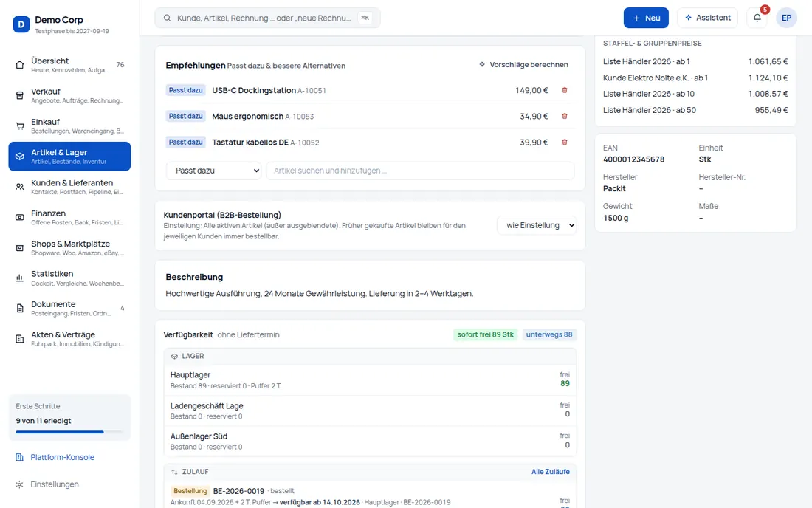Open Alle Zuläufe link
812x508 pixels.
[551, 472]
